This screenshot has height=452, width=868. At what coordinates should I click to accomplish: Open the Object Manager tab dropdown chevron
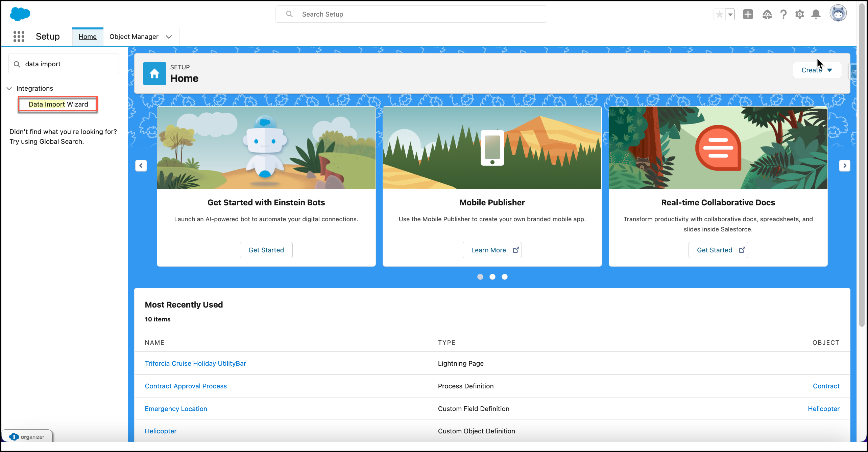click(x=169, y=37)
